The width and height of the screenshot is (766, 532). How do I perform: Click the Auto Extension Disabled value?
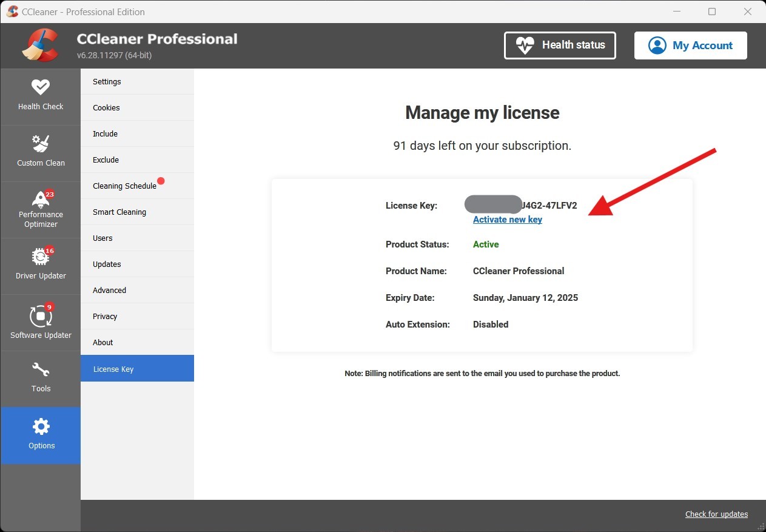point(491,325)
